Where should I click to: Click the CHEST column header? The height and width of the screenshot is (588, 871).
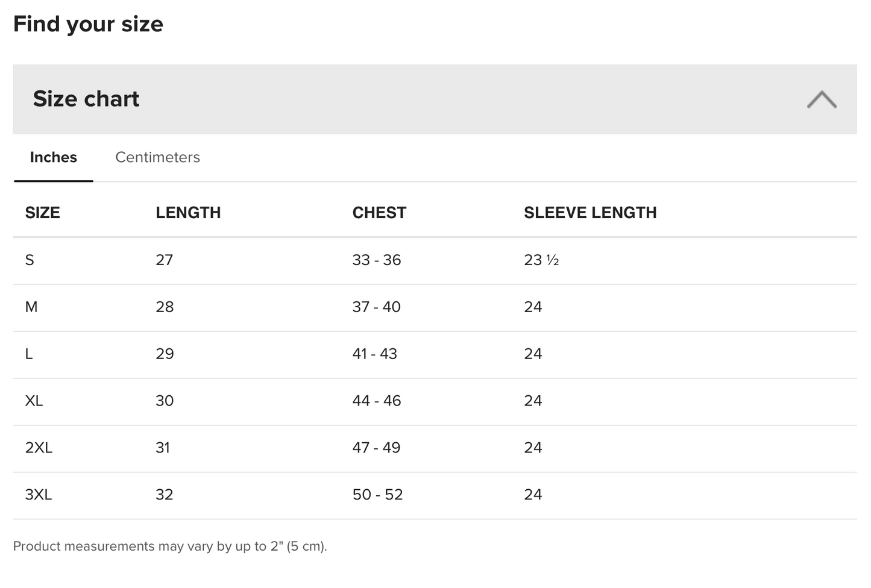coord(379,213)
